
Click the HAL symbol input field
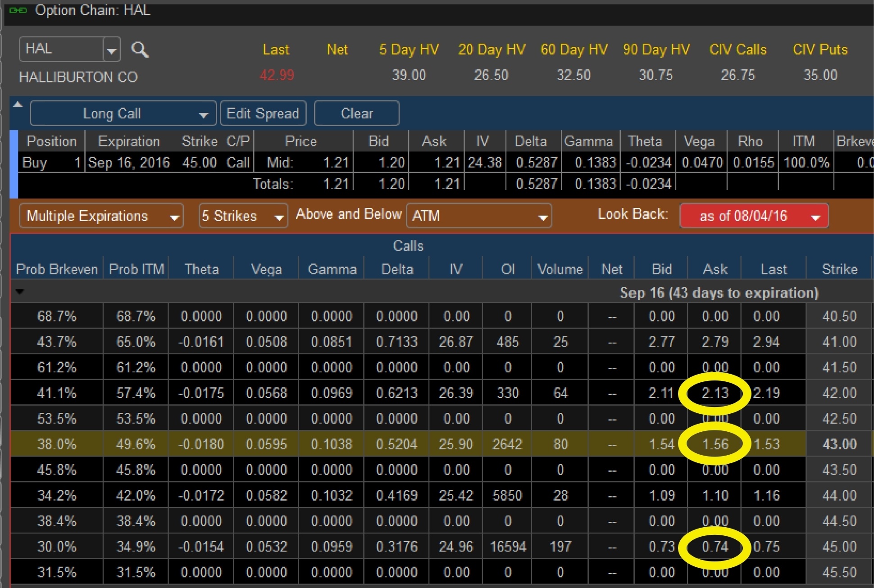(x=62, y=49)
